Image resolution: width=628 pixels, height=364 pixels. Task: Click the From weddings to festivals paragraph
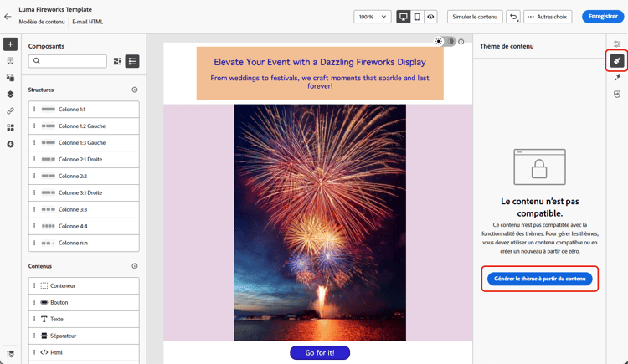(320, 82)
